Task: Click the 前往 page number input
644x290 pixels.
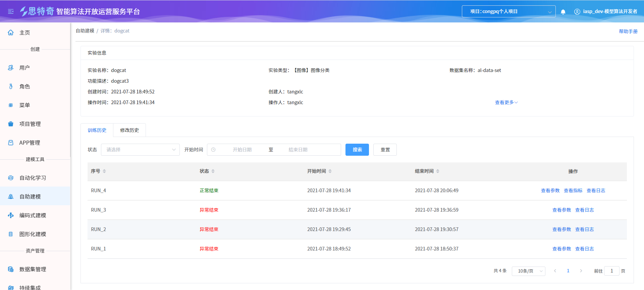Action: 611,271
